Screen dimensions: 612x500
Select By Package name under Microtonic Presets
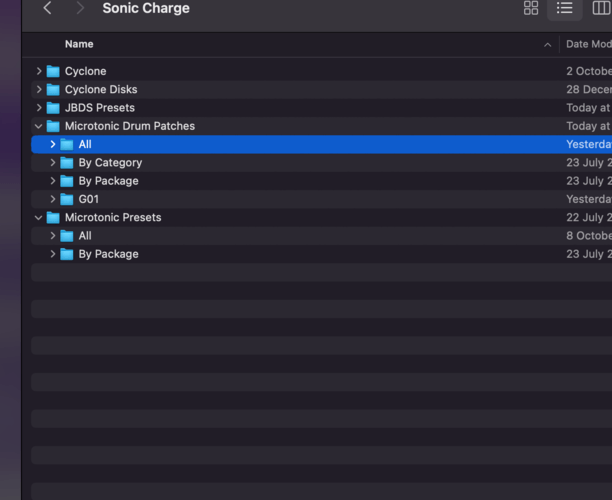(x=109, y=254)
